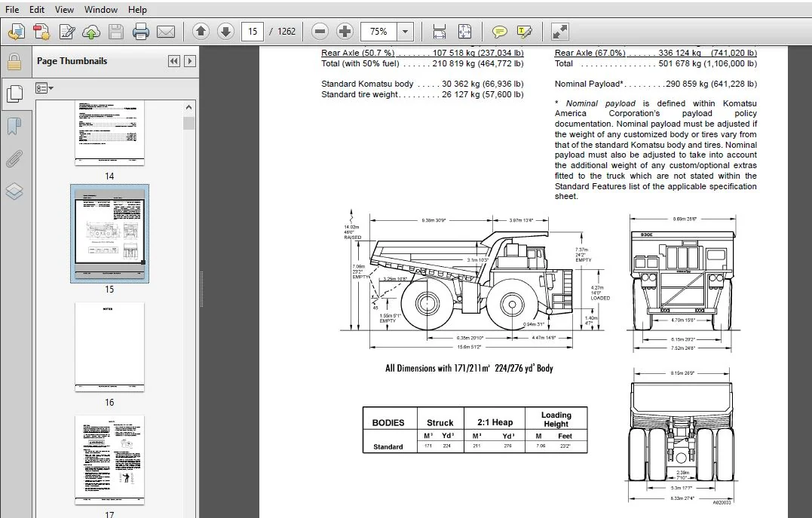Click the '1262' total page count
The image size is (812, 518).
point(286,32)
